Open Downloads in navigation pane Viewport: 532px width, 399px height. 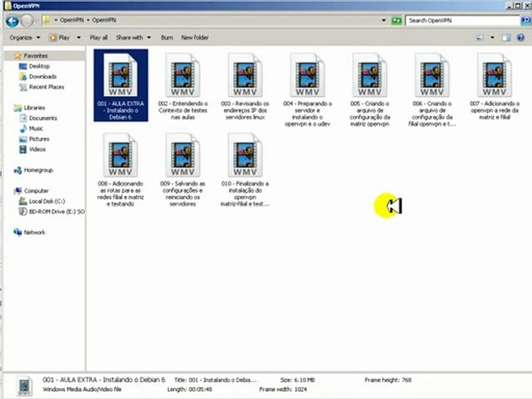43,76
